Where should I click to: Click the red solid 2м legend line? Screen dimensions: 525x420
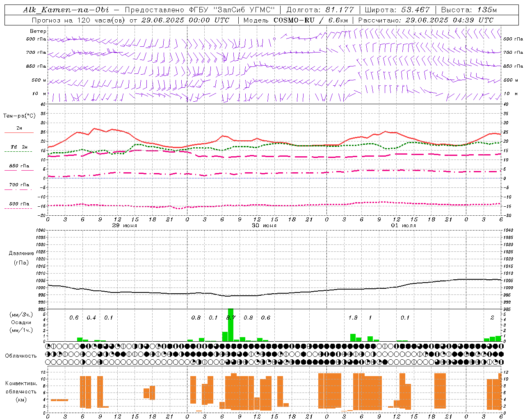point(19,132)
